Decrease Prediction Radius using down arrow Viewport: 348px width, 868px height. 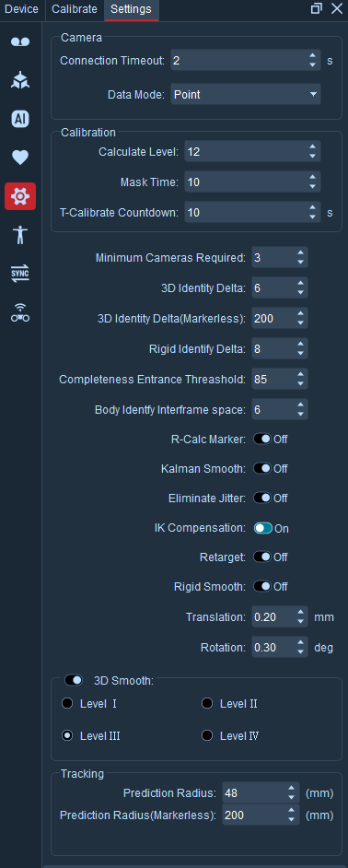pyautogui.click(x=291, y=798)
